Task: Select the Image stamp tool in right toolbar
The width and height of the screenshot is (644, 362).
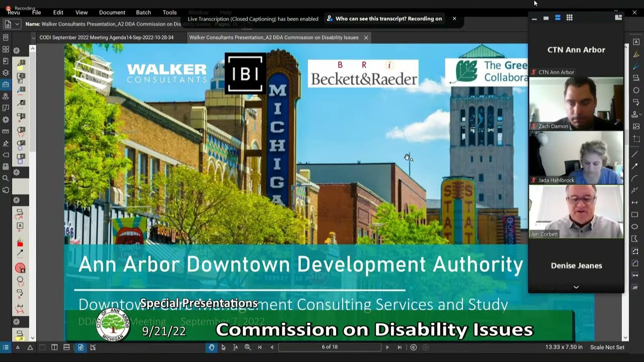Action: pos(636,127)
